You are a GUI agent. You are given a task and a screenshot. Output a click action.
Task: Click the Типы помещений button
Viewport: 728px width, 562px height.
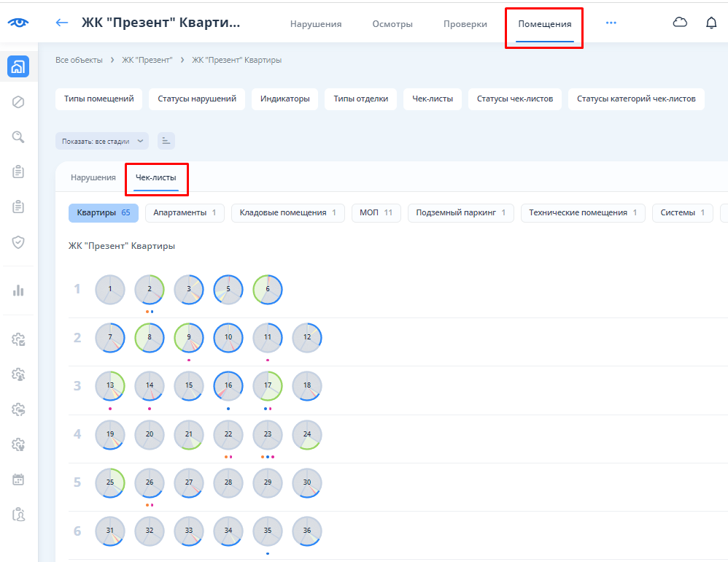[x=98, y=99]
